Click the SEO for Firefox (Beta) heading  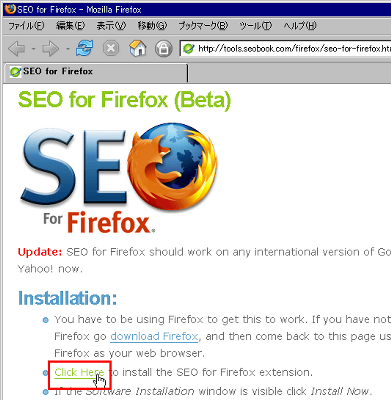coord(124,100)
